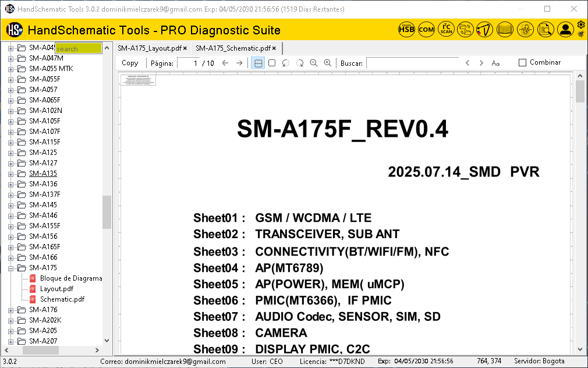This screenshot has height=368, width=588.
Task: Close the SM-A175_Schematic.pdf tab
Action: coord(274,48)
